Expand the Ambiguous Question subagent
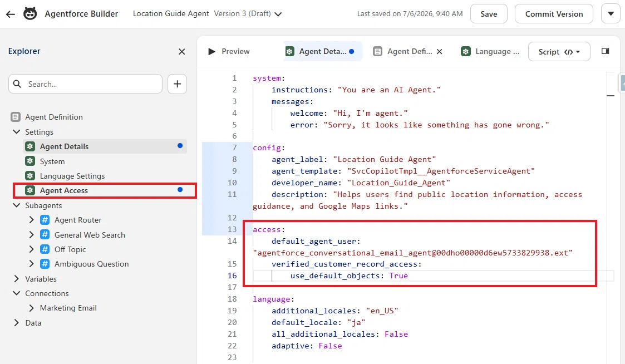Image resolution: width=625 pixels, height=364 pixels. pos(32,264)
